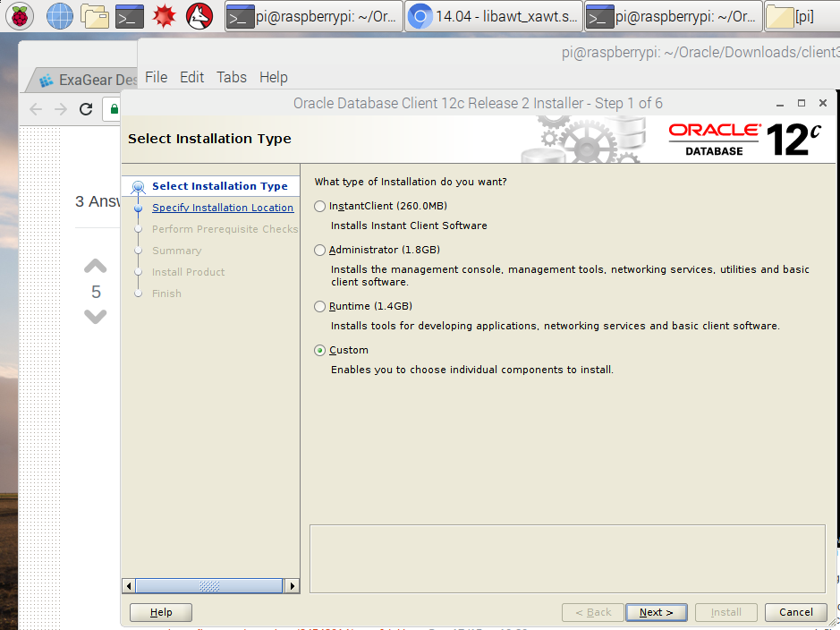Viewport: 840px width, 630px height.
Task: Open the Wolfram wolf icon
Action: (x=199, y=16)
